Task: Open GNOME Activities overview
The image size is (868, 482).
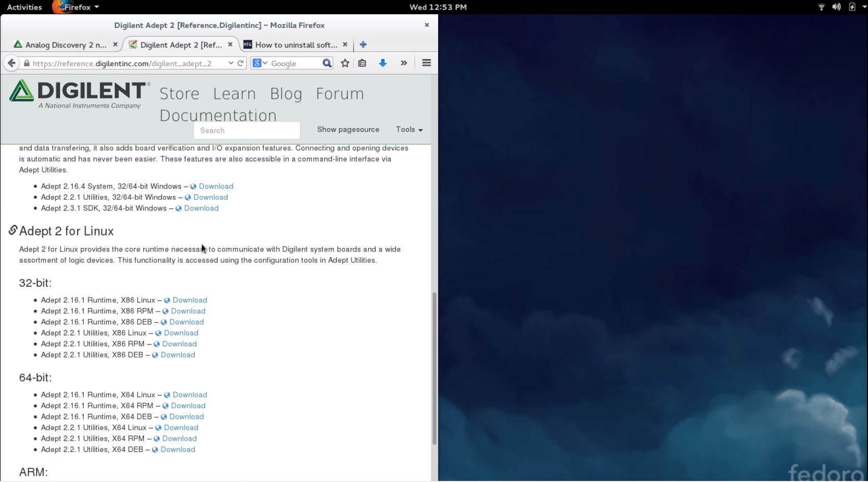Action: (24, 7)
